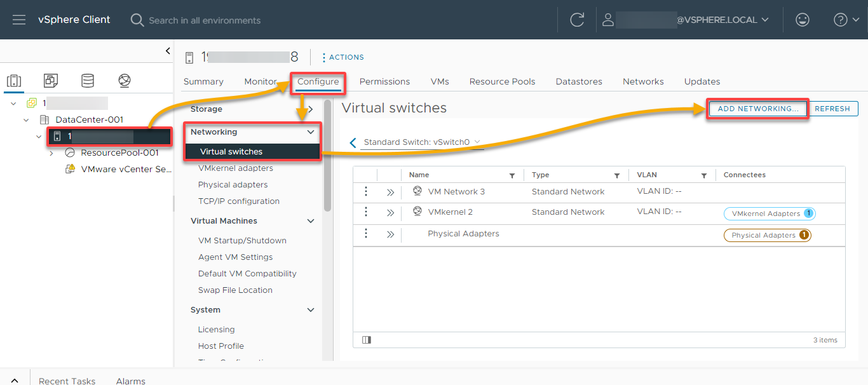The height and width of the screenshot is (385, 868).
Task: Switch to the Networks tab
Action: [643, 81]
